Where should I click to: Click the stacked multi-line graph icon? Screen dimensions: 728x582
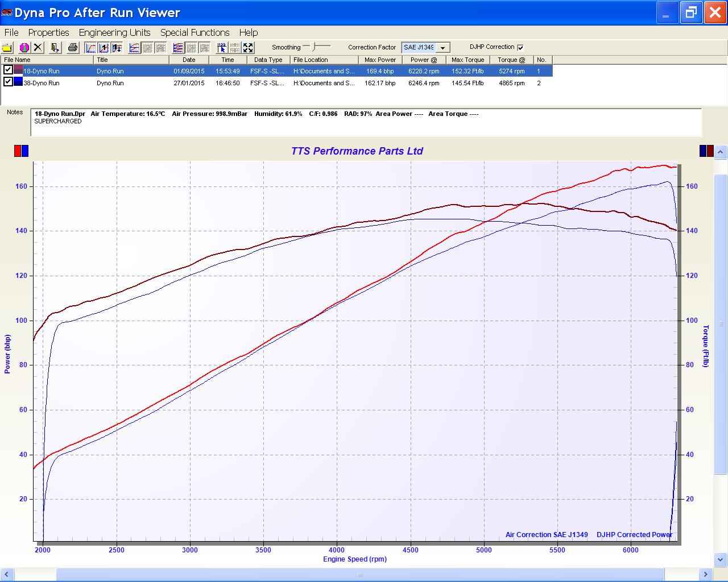(178, 48)
